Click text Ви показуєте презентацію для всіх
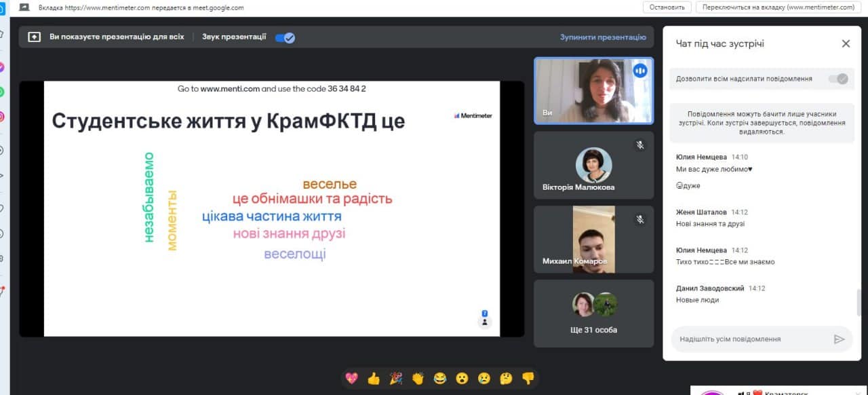This screenshot has height=395, width=868. point(117,37)
